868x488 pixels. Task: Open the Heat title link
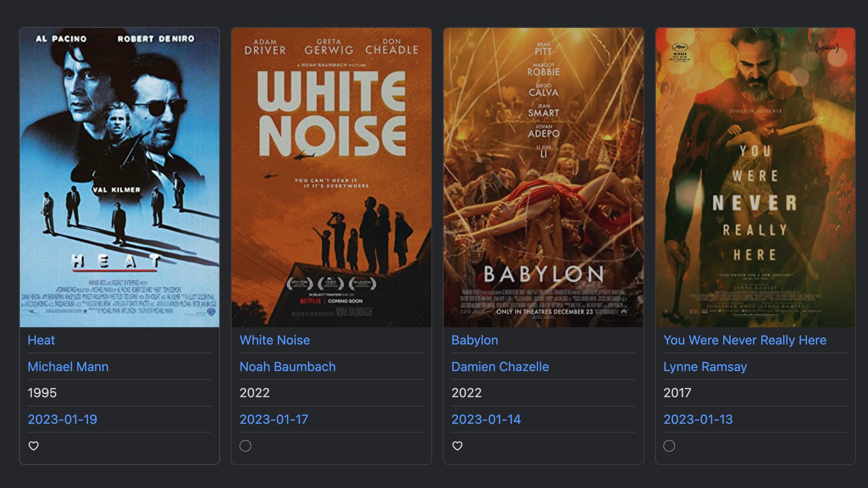(x=41, y=340)
